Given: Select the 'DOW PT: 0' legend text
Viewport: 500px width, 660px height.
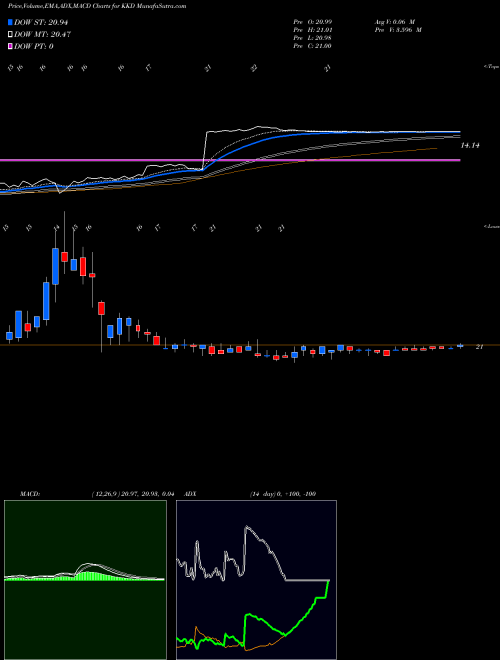Looking at the screenshot, I should (34, 46).
